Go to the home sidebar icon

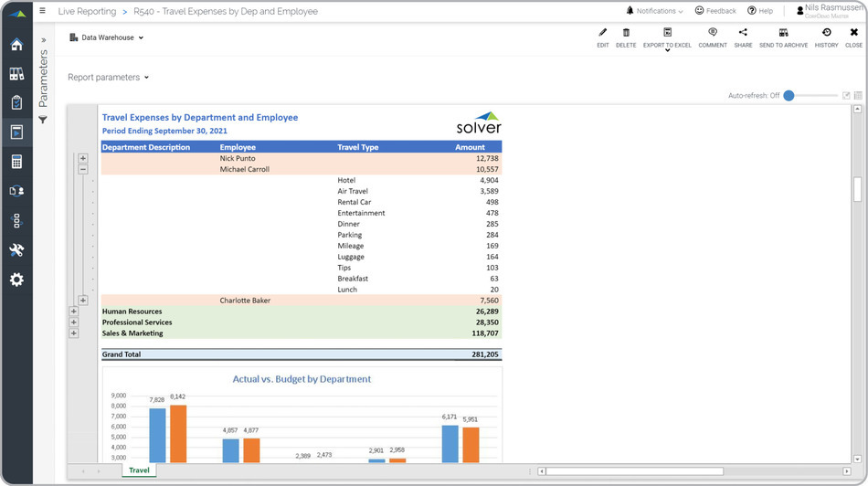coord(16,45)
